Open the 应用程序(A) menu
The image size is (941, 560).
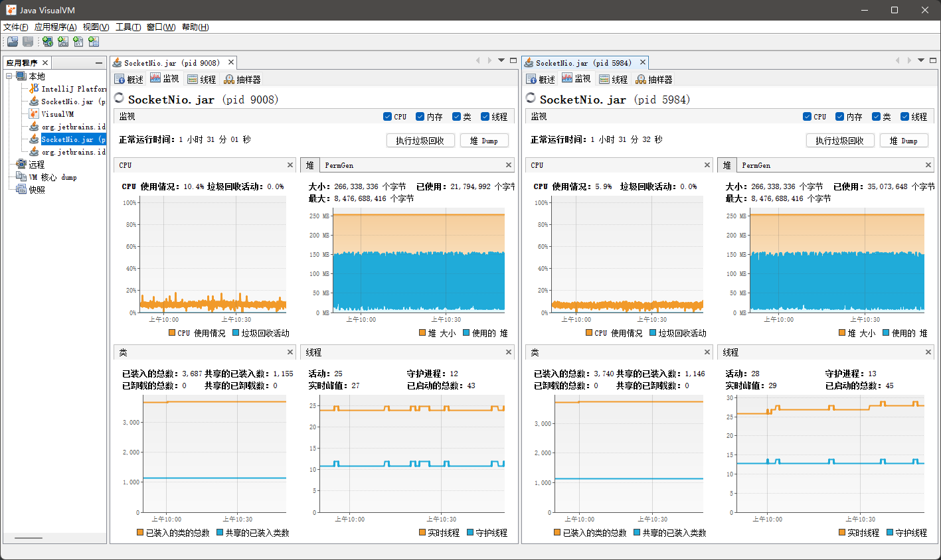coord(55,27)
